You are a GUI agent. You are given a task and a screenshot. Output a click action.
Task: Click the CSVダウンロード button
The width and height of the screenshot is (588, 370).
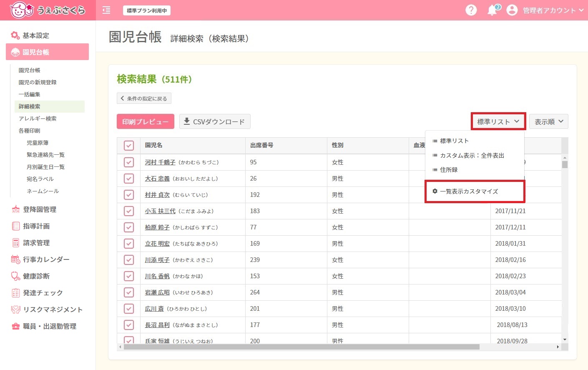pyautogui.click(x=215, y=121)
